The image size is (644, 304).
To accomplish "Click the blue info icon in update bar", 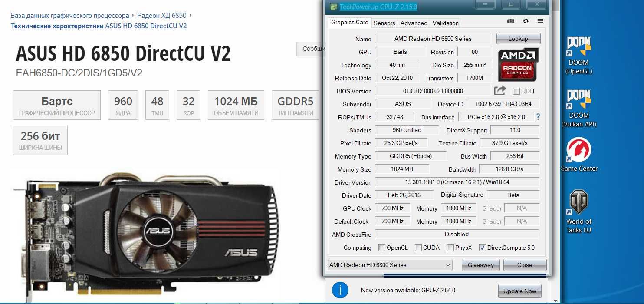I will coord(340,290).
